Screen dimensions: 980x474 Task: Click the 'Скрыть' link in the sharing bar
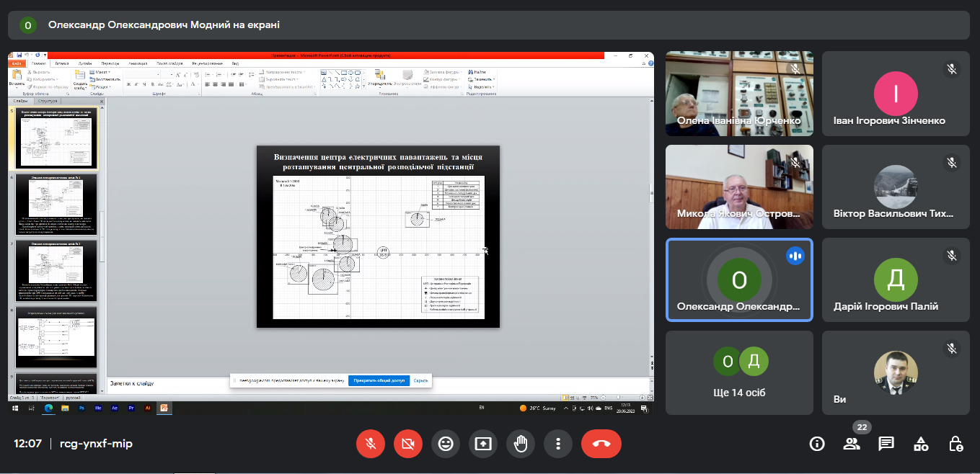(420, 380)
